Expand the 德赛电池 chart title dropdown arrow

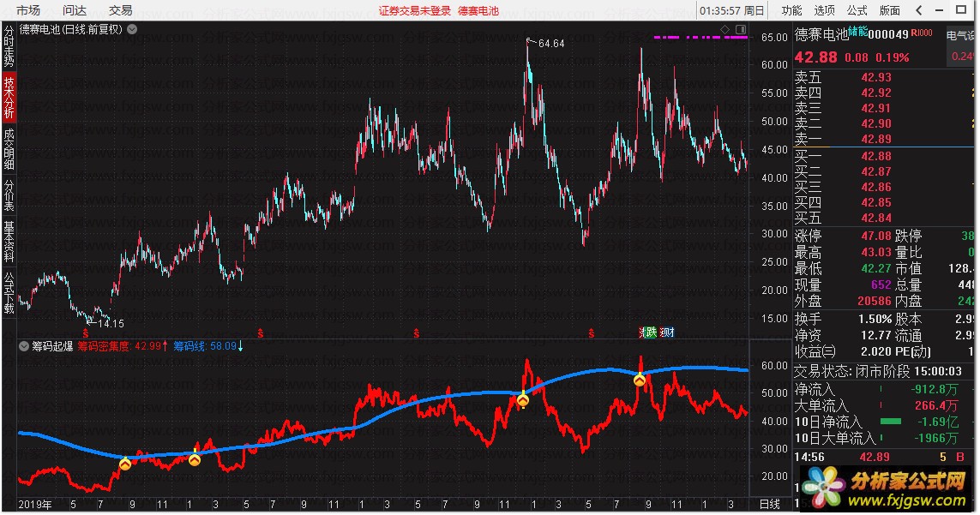pos(132,29)
